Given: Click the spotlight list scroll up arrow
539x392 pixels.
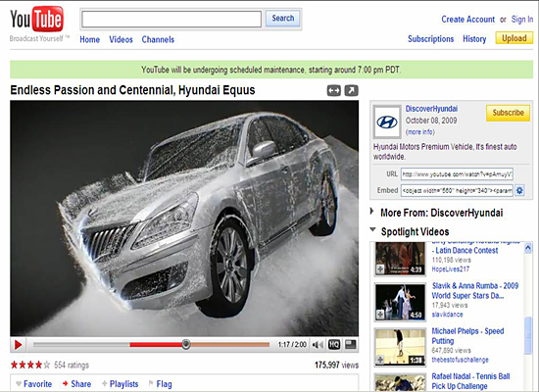Looking at the screenshot, I should click(528, 248).
